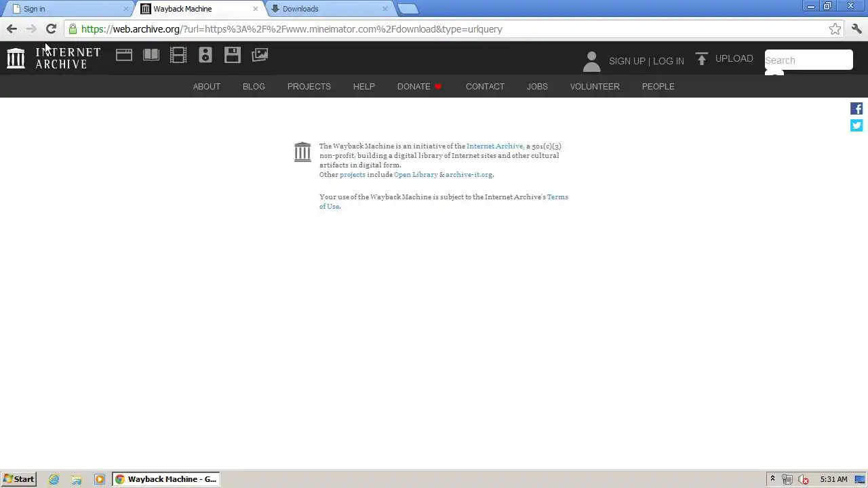Follow the Open Library link
This screenshot has height=488, width=868.
click(416, 174)
